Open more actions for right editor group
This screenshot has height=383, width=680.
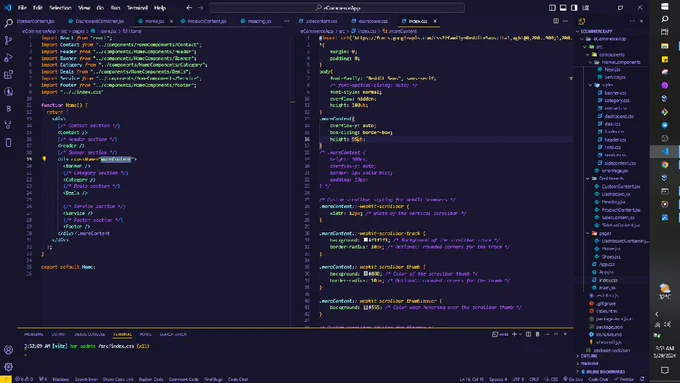coord(565,21)
